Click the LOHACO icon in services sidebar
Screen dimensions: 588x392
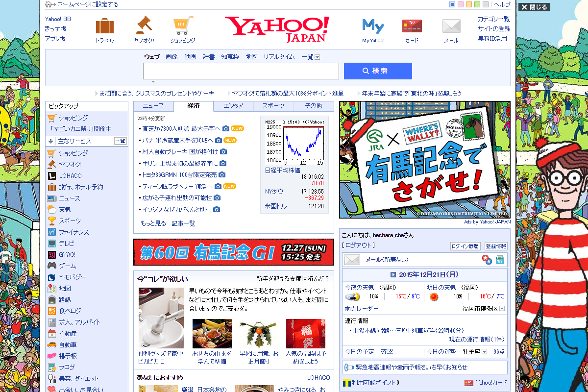click(x=52, y=175)
